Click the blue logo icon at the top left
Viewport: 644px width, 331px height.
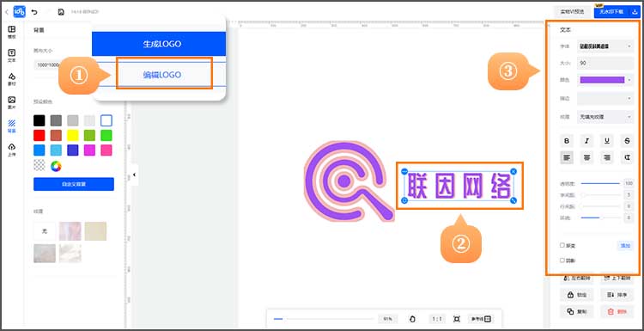click(19, 12)
